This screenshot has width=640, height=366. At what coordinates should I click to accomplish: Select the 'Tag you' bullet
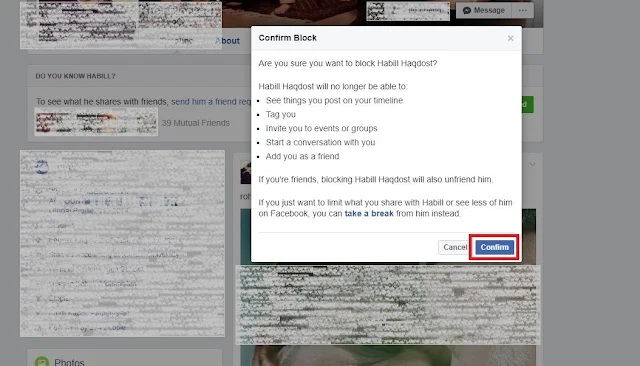click(280, 114)
